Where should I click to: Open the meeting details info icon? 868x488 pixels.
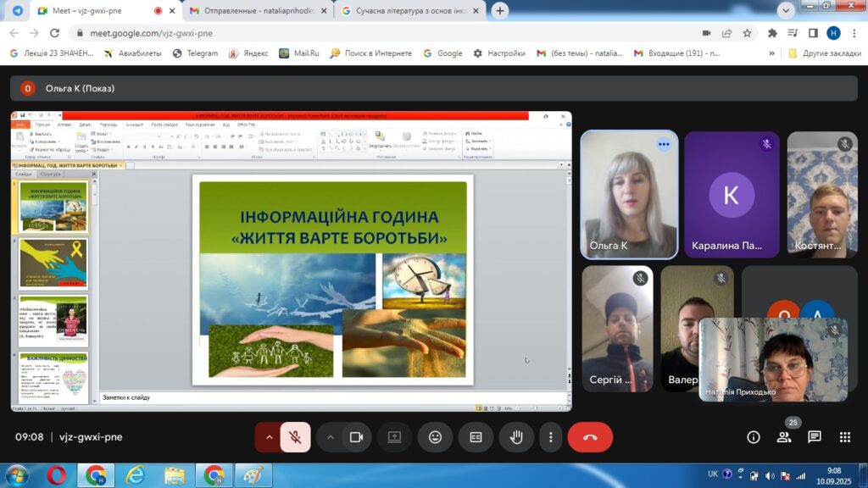click(x=753, y=437)
